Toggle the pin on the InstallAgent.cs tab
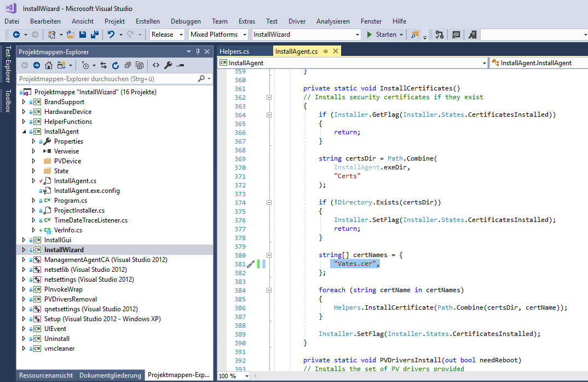 [325, 52]
